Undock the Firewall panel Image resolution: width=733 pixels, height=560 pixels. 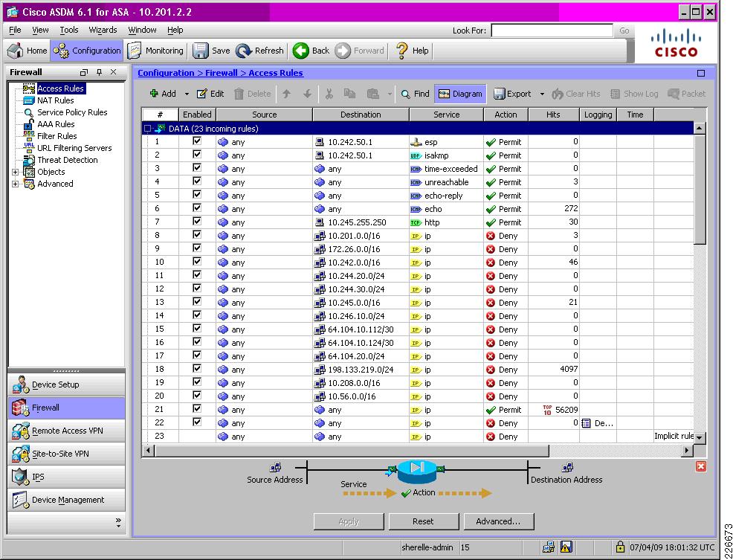pos(84,72)
